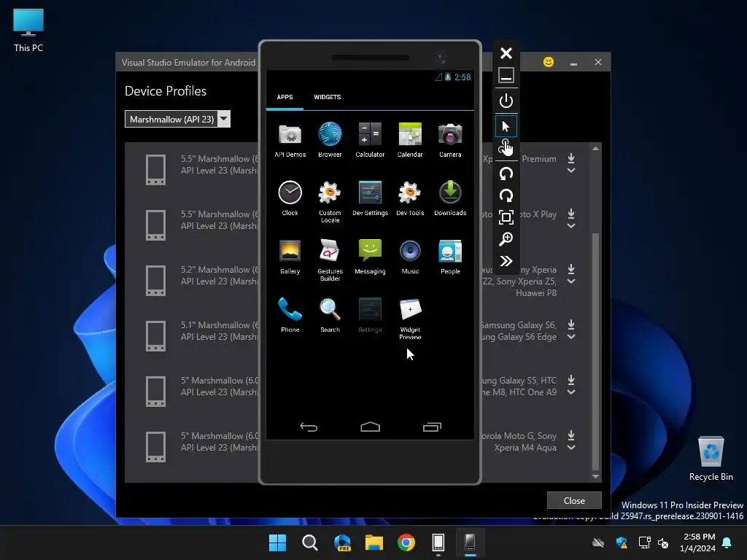Screen dimensions: 747x560
Task: Open the Music app
Action: (410, 257)
